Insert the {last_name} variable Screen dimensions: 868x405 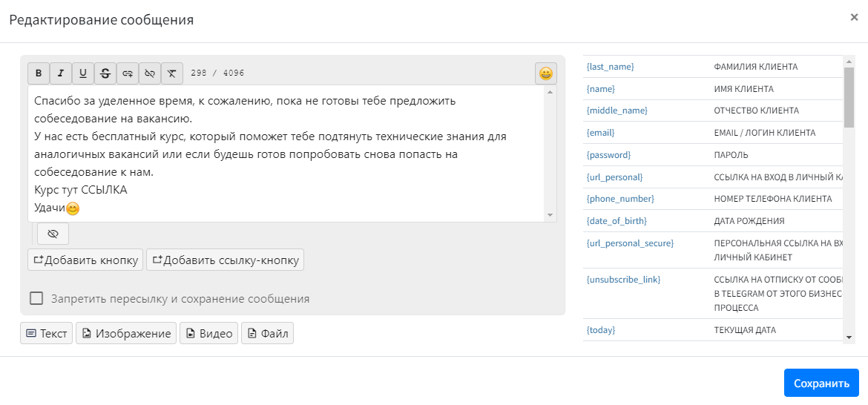pyautogui.click(x=611, y=67)
